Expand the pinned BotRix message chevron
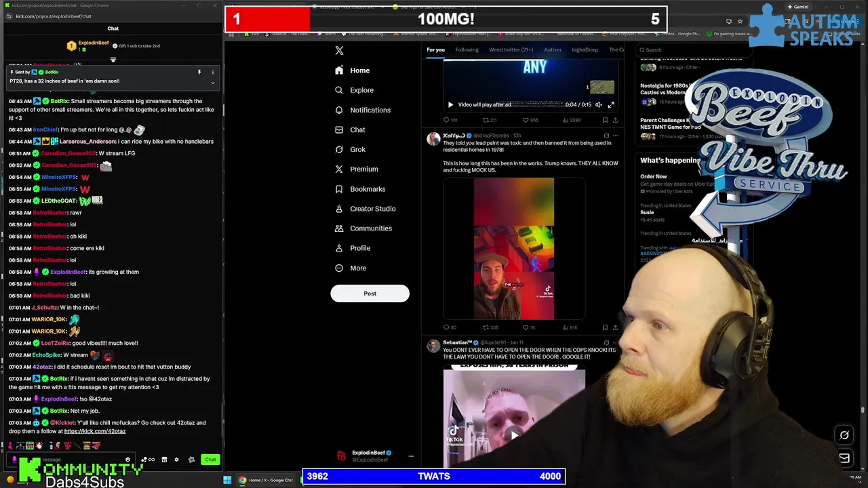Viewport: 868px width, 488px height. (x=212, y=83)
